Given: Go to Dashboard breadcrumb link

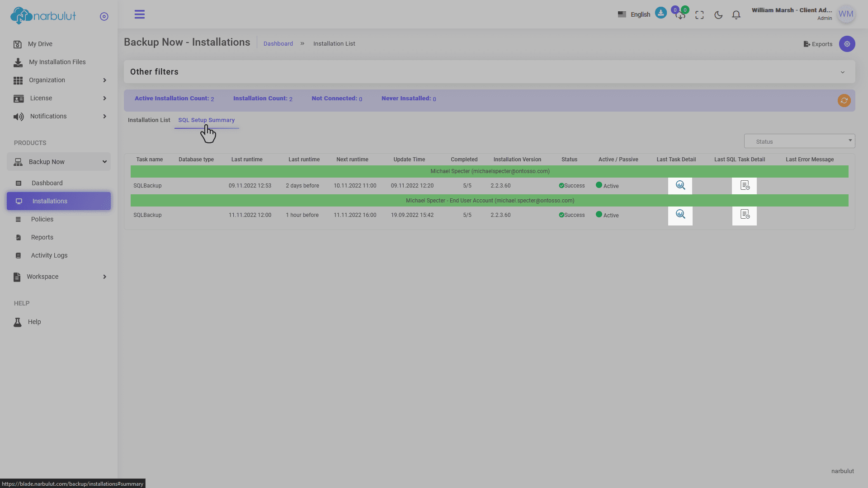Looking at the screenshot, I should pyautogui.click(x=278, y=44).
